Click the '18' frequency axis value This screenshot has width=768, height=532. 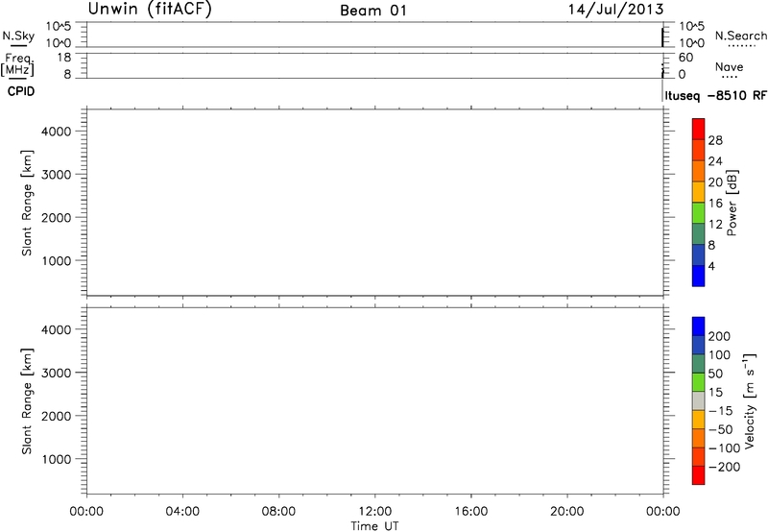[64, 58]
